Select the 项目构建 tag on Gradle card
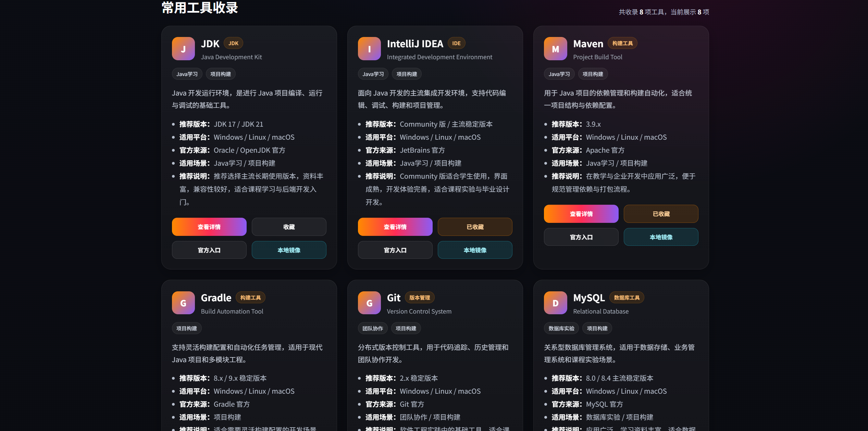868x431 pixels. point(187,328)
